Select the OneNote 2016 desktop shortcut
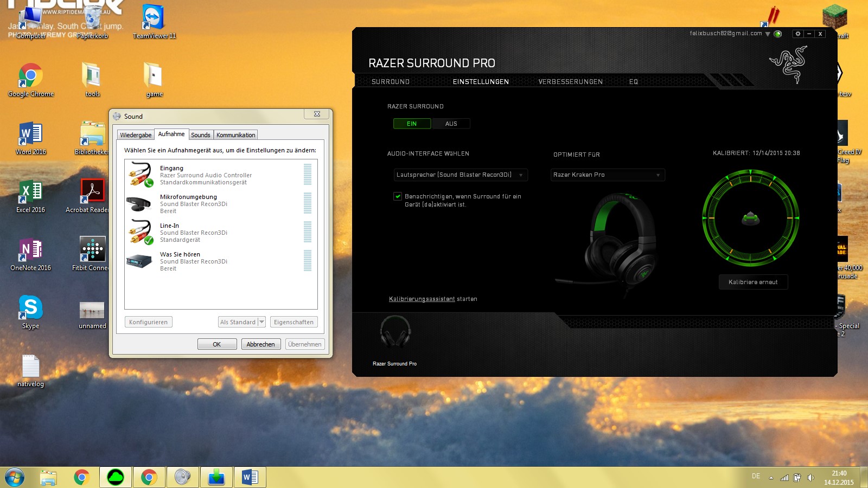 [x=31, y=254]
